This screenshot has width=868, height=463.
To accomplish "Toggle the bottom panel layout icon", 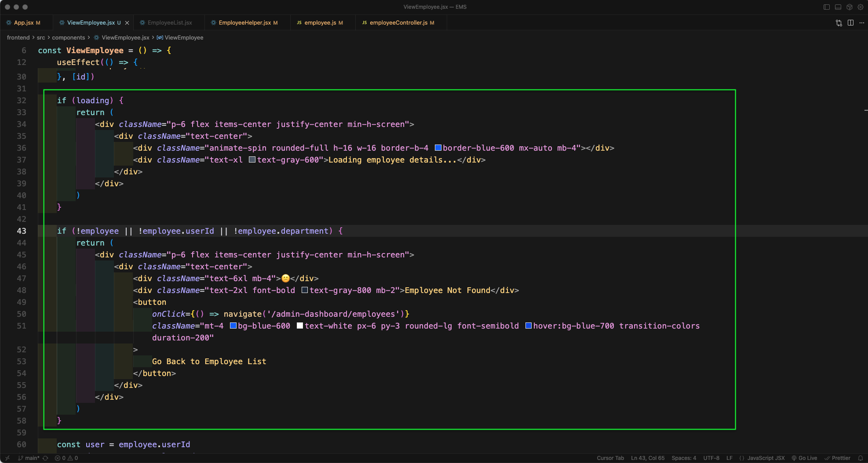I will pyautogui.click(x=838, y=7).
